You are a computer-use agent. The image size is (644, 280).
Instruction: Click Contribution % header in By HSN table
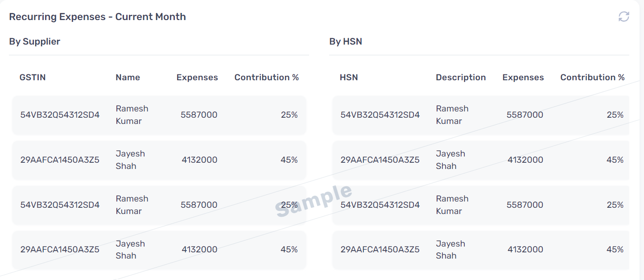coord(593,78)
